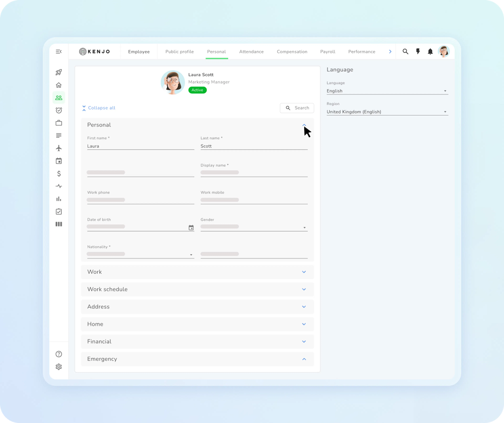Open the settings gear in sidebar
504x423 pixels.
[59, 367]
